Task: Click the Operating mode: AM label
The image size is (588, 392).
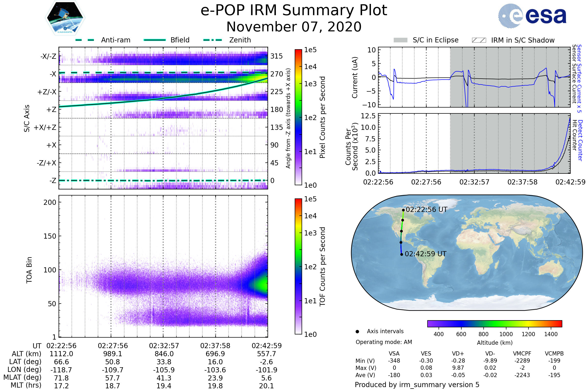Action: tap(384, 342)
